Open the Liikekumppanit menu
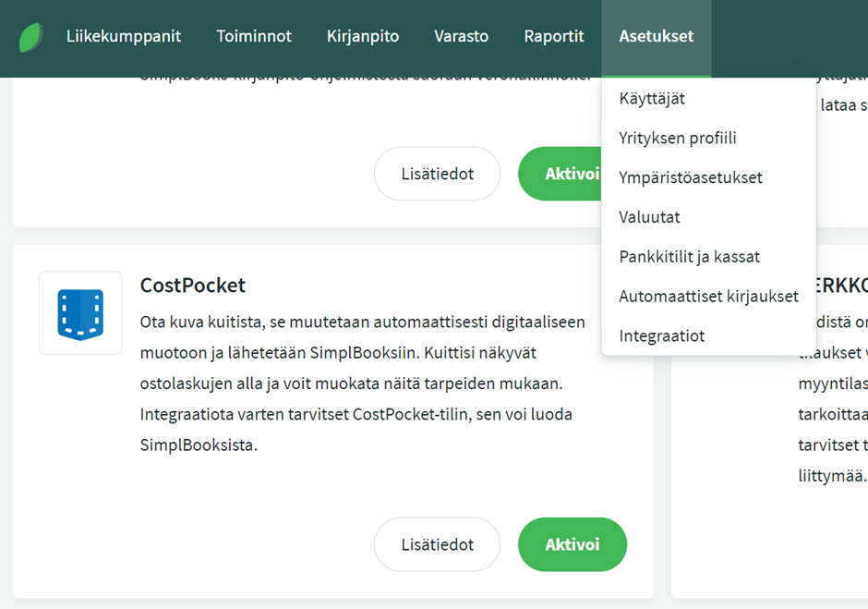This screenshot has width=868, height=609. tap(124, 37)
